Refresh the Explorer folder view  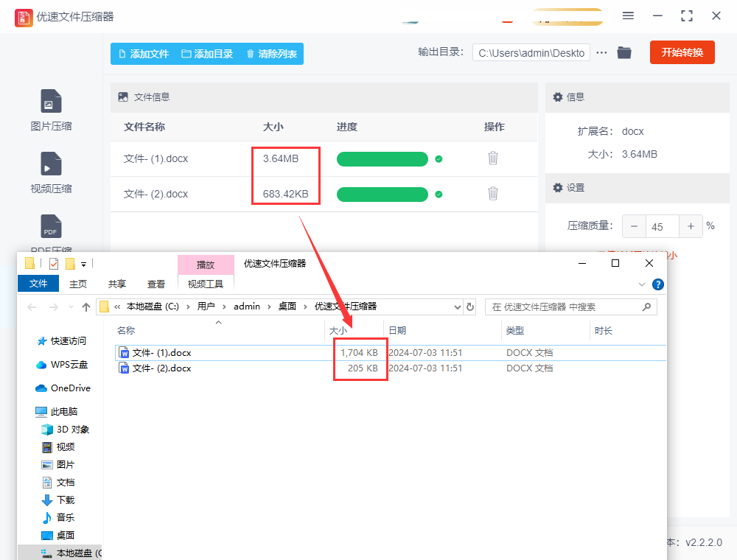[470, 307]
